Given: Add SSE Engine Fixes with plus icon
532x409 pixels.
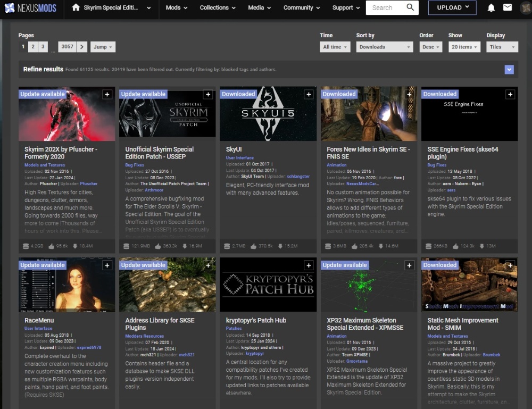Looking at the screenshot, I should point(510,94).
